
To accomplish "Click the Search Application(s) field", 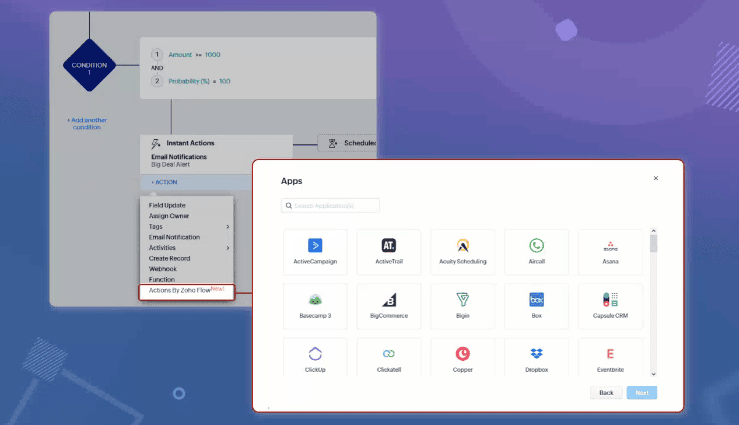I will pos(330,206).
